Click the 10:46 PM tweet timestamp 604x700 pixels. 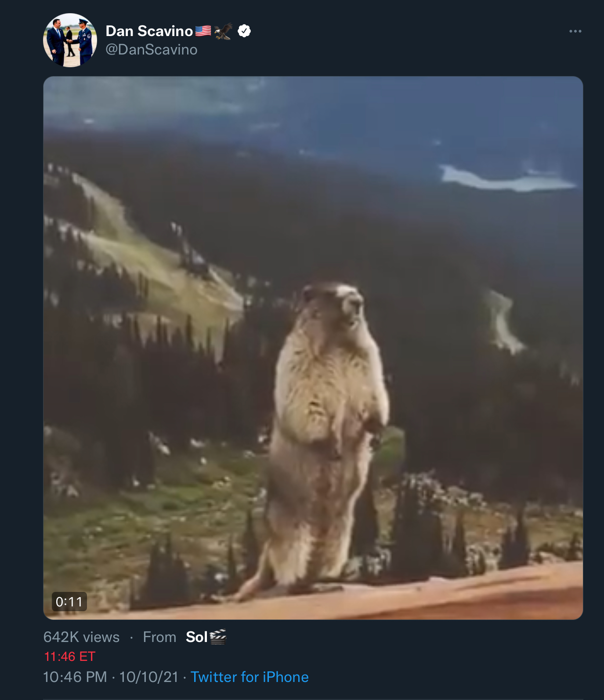(75, 677)
